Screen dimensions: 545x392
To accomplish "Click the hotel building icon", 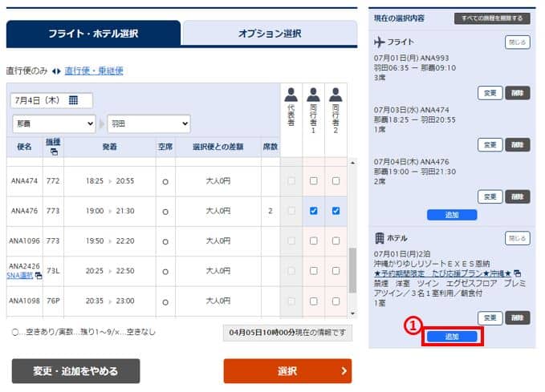I will 380,238.
